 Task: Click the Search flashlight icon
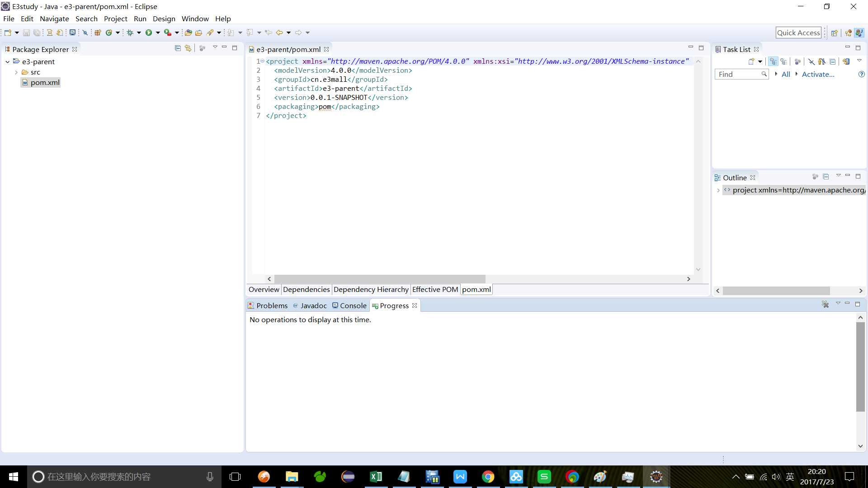pos(210,33)
